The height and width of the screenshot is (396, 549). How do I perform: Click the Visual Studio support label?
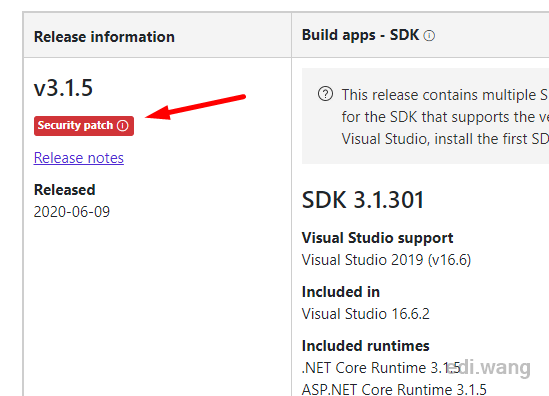click(x=377, y=238)
